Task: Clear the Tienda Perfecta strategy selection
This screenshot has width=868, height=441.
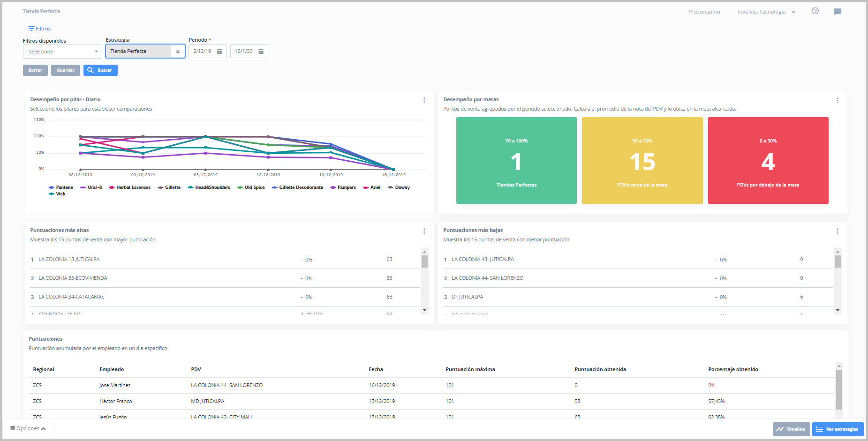Action: click(x=178, y=52)
